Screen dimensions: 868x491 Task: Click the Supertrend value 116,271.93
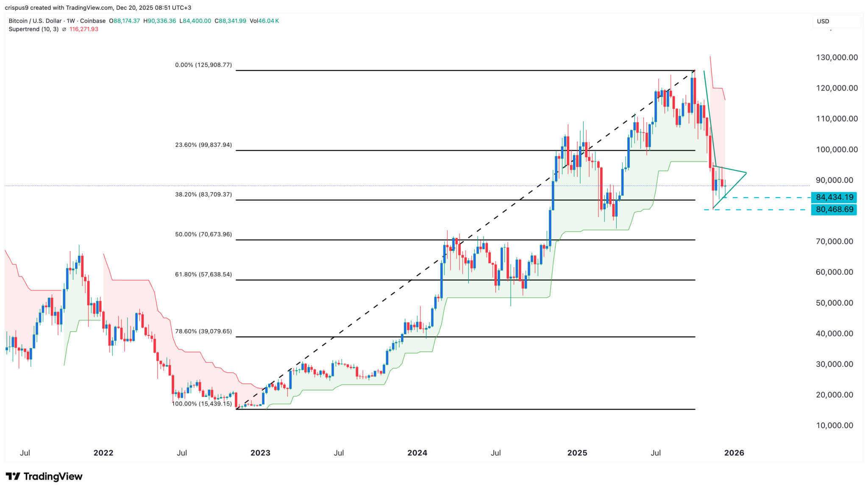pos(84,29)
